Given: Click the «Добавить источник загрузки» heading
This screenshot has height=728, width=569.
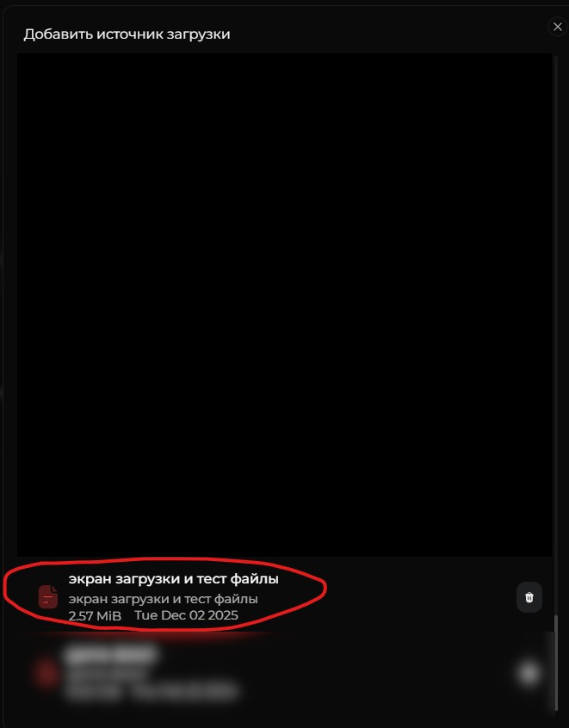Looking at the screenshot, I should point(127,34).
